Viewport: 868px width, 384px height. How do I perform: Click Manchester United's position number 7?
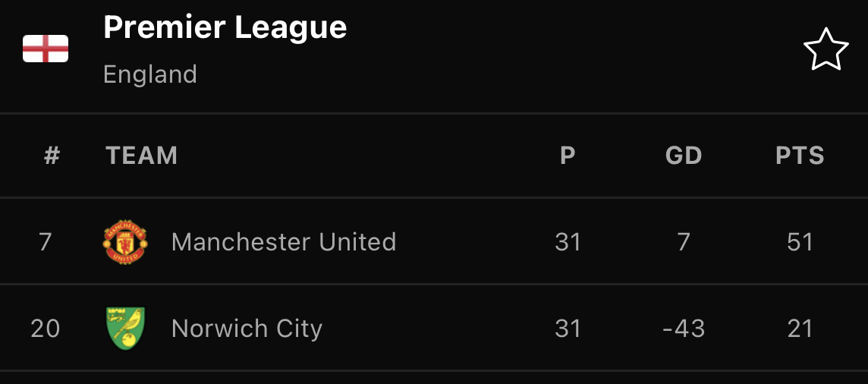pos(46,242)
